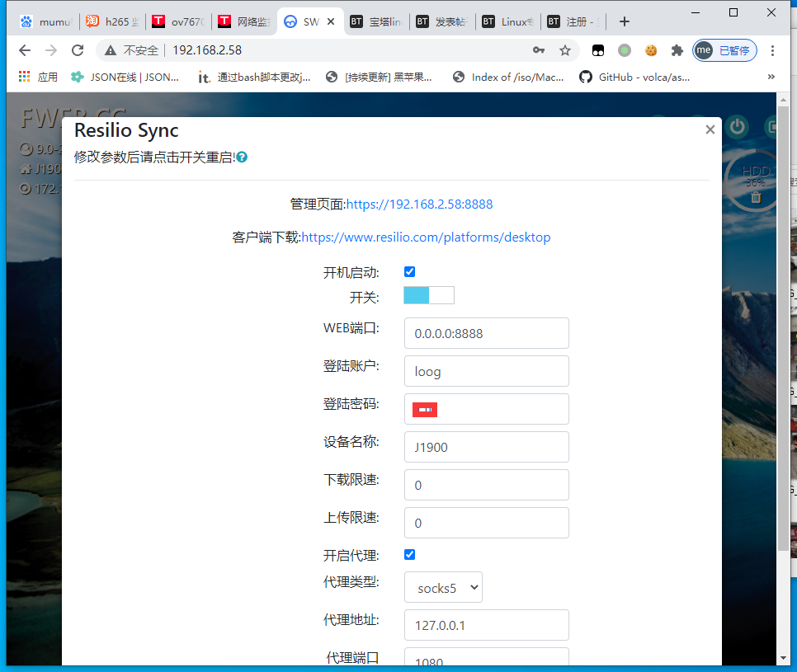Flip the 开关 on/off switch

428,295
